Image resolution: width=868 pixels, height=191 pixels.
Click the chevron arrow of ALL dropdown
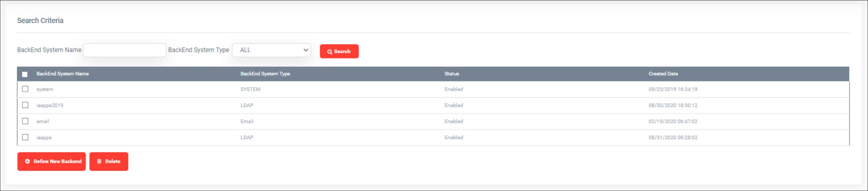(x=306, y=50)
